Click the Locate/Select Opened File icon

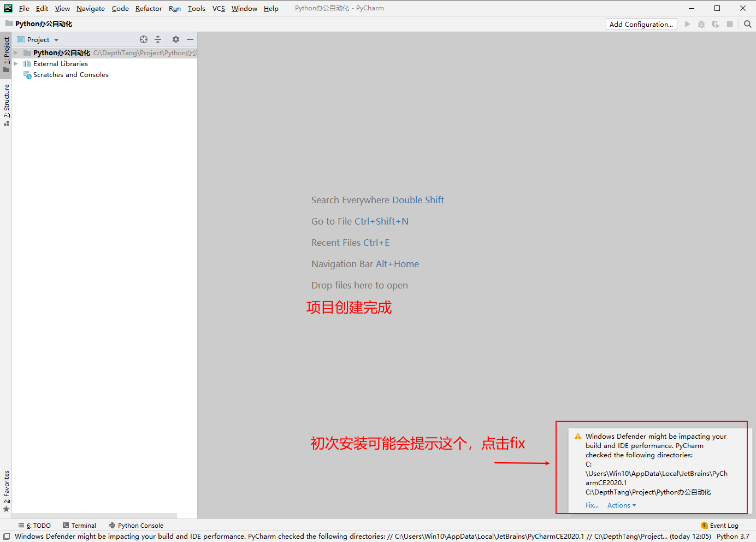point(144,39)
